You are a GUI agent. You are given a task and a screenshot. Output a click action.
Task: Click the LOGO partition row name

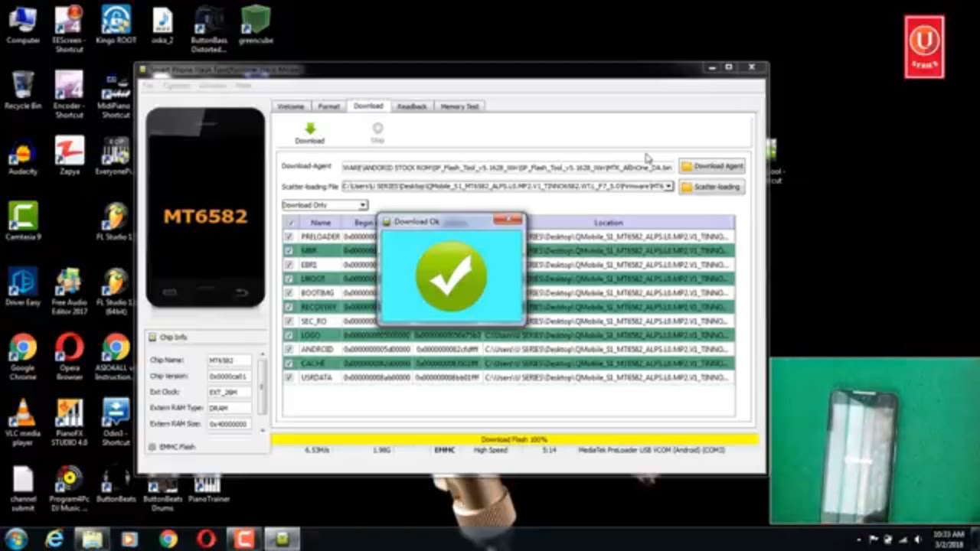pyautogui.click(x=311, y=335)
